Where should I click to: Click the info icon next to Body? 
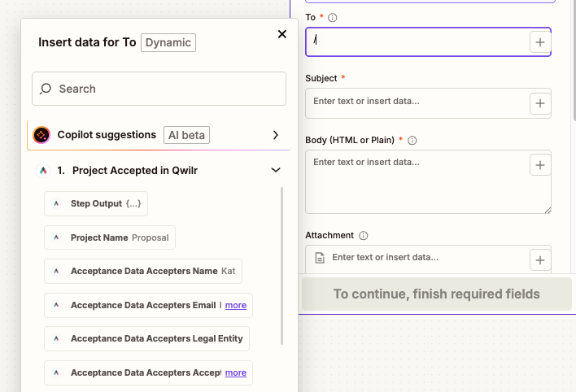click(x=412, y=140)
